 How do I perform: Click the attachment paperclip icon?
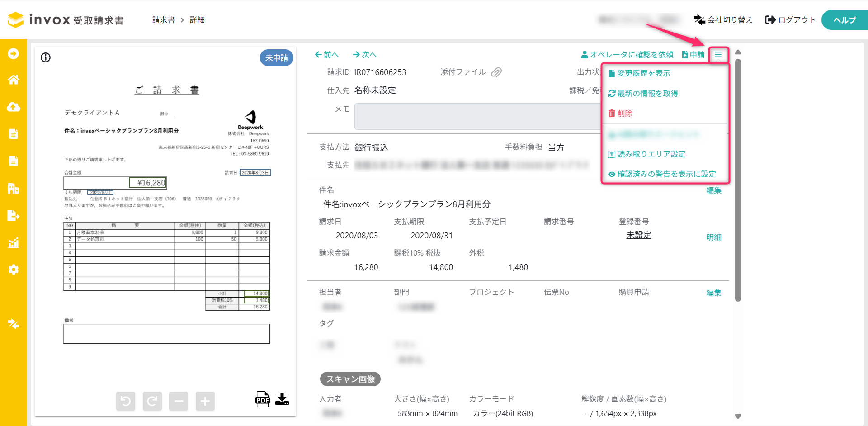(x=496, y=72)
